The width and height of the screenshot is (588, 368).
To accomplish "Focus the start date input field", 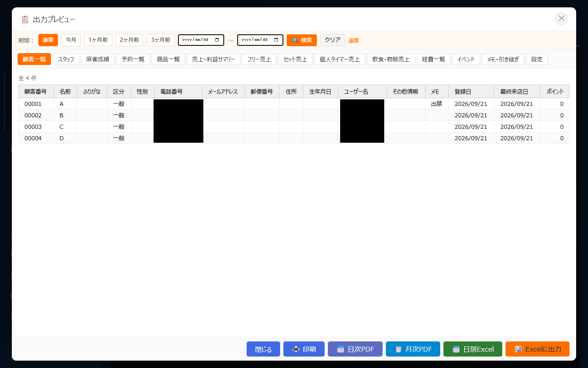I will pos(201,40).
